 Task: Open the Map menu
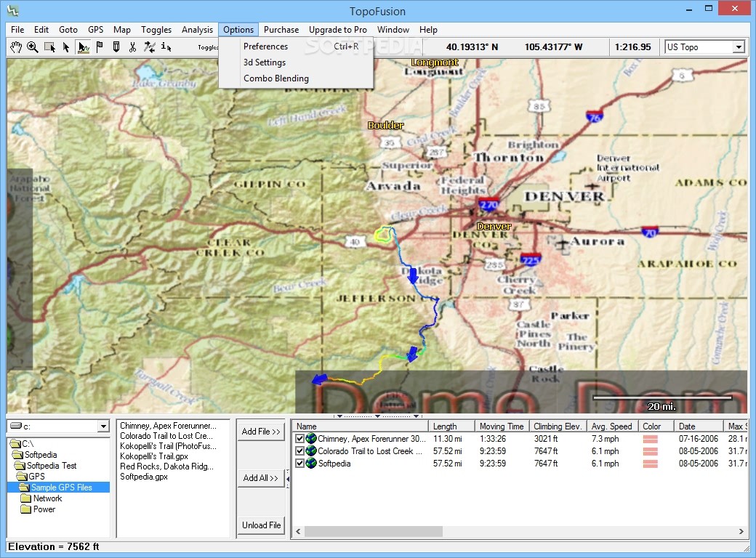tap(122, 30)
